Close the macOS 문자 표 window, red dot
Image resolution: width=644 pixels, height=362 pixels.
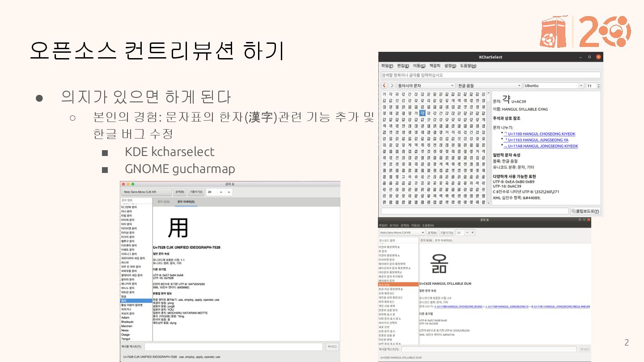123,184
